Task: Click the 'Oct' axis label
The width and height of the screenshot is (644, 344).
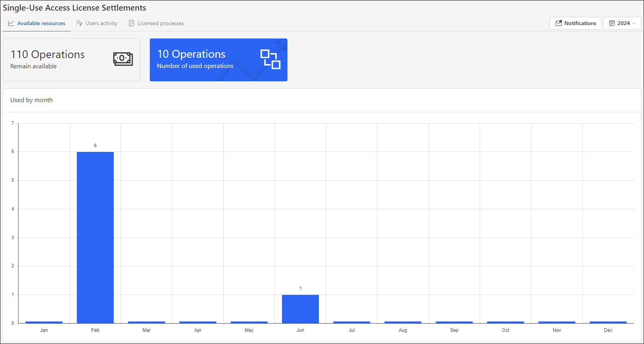Action: tap(506, 330)
